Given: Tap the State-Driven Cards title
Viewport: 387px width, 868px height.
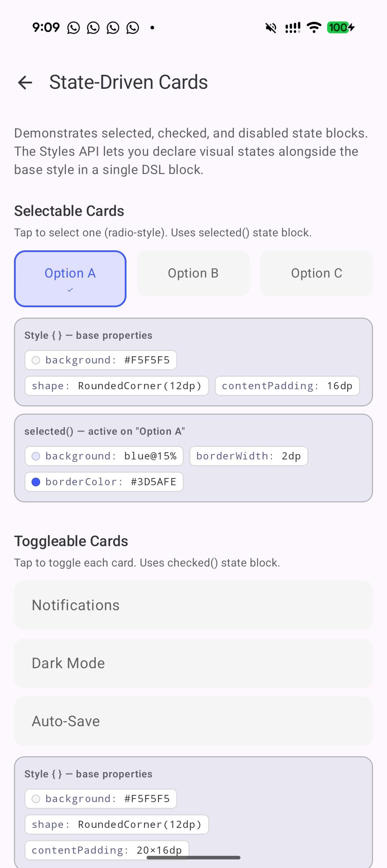Looking at the screenshot, I should click(x=128, y=82).
